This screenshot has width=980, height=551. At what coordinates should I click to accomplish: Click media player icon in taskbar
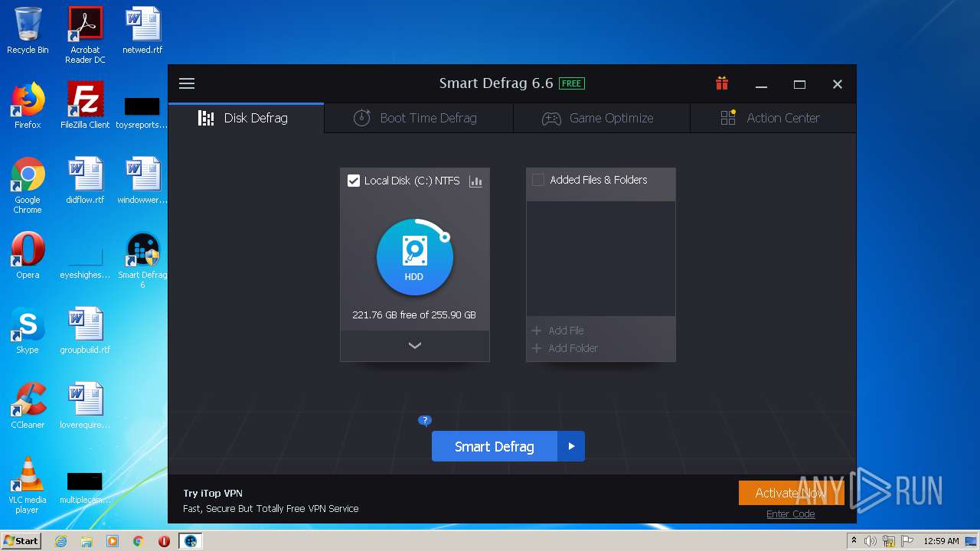pos(113,541)
